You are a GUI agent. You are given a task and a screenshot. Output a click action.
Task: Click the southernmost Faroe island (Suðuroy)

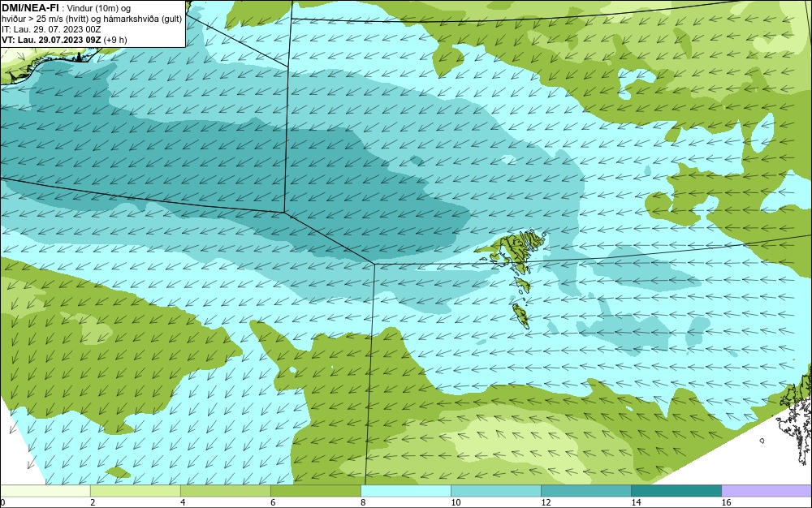520,316
